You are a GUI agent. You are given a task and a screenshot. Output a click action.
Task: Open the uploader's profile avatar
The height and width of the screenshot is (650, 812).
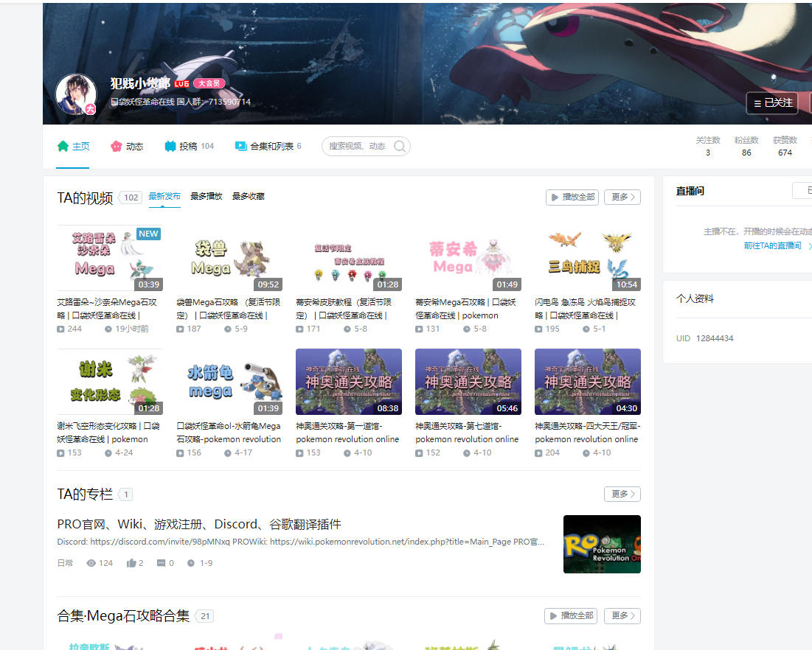tap(76, 94)
